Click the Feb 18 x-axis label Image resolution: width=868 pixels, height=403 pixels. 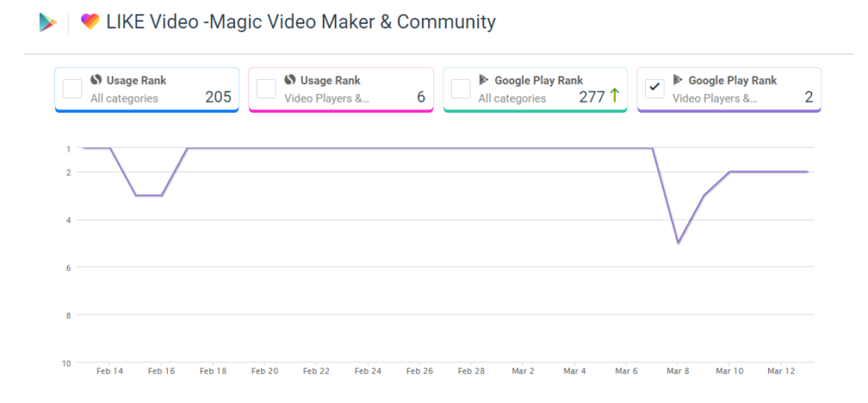213,372
